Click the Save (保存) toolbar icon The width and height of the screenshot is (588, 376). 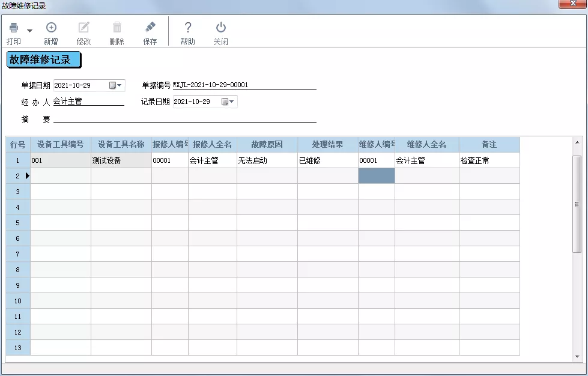click(x=150, y=28)
